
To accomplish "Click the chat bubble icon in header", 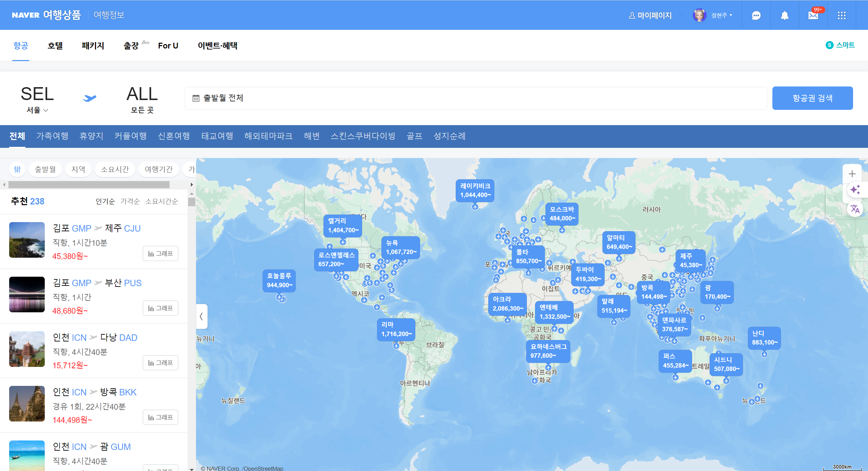I will [756, 16].
